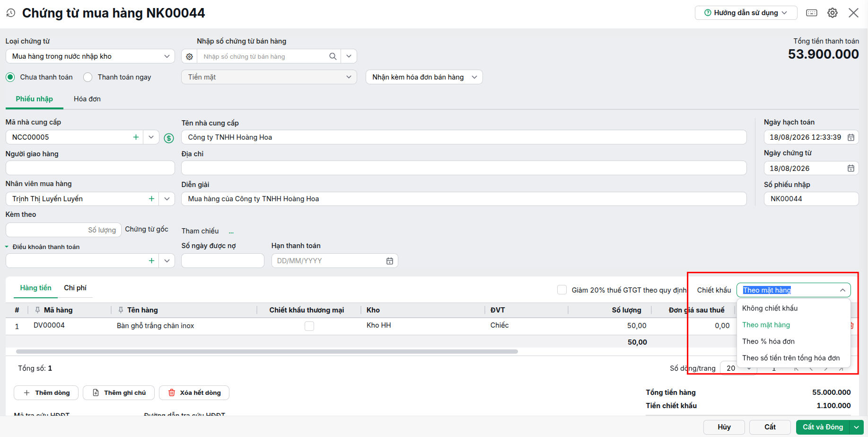Click Cất và Đóng button
Image resolution: width=868 pixels, height=437 pixels.
823,427
